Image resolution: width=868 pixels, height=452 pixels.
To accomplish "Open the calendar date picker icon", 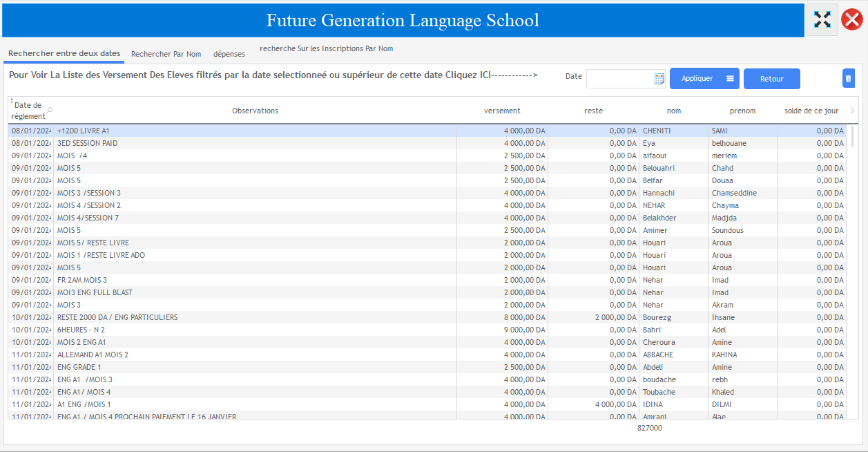I will click(659, 78).
